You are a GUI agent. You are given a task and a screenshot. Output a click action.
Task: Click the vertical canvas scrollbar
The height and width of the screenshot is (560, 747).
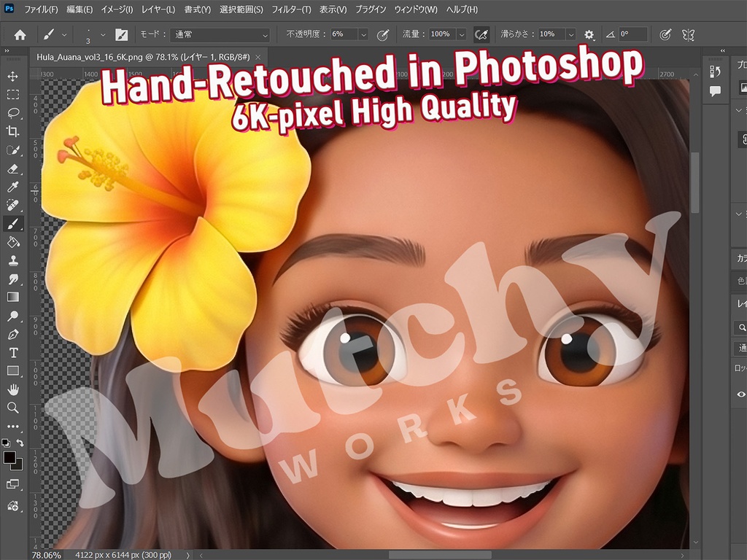(x=695, y=183)
